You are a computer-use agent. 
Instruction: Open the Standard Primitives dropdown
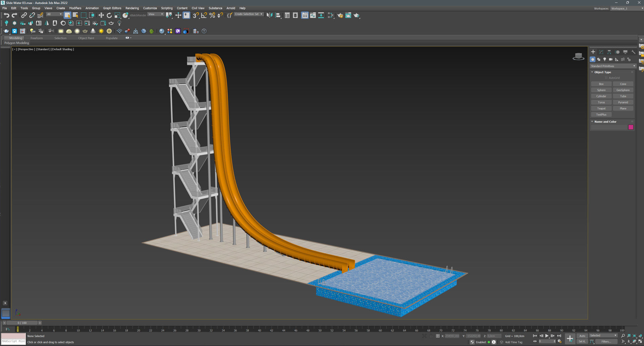[613, 66]
